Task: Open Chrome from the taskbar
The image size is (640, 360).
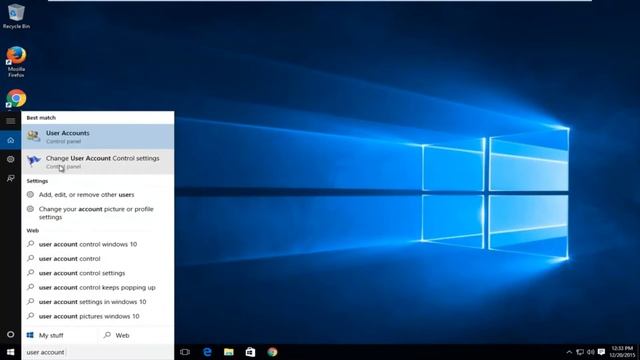Action: [x=272, y=352]
